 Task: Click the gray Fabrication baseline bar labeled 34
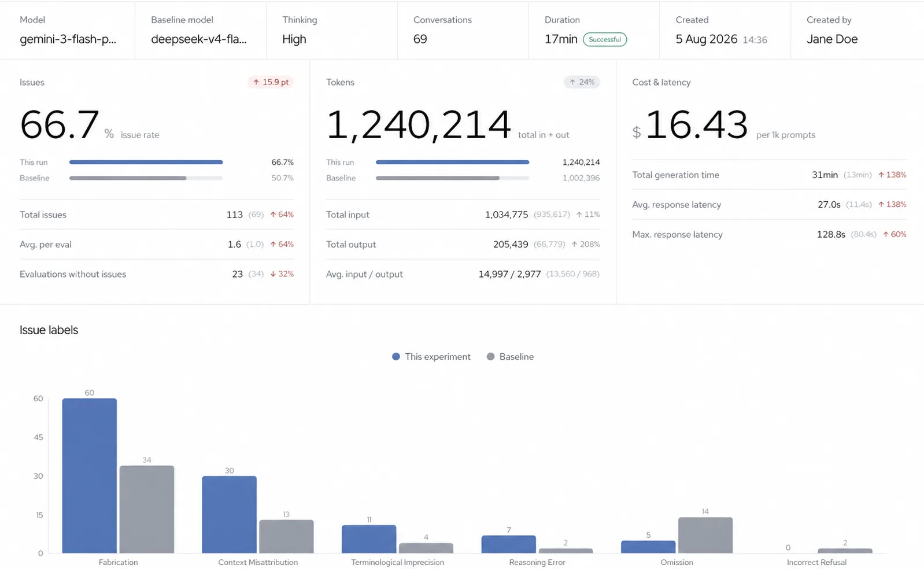click(x=147, y=509)
